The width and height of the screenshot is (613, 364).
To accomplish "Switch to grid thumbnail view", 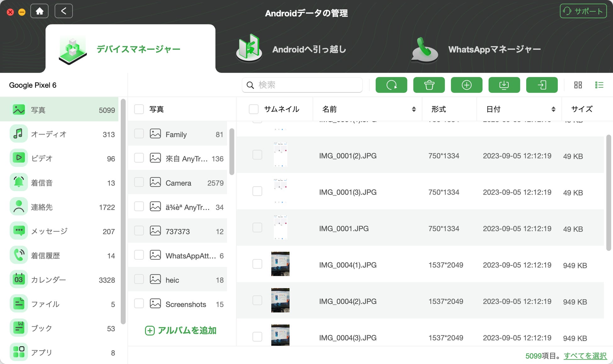I will click(x=578, y=85).
